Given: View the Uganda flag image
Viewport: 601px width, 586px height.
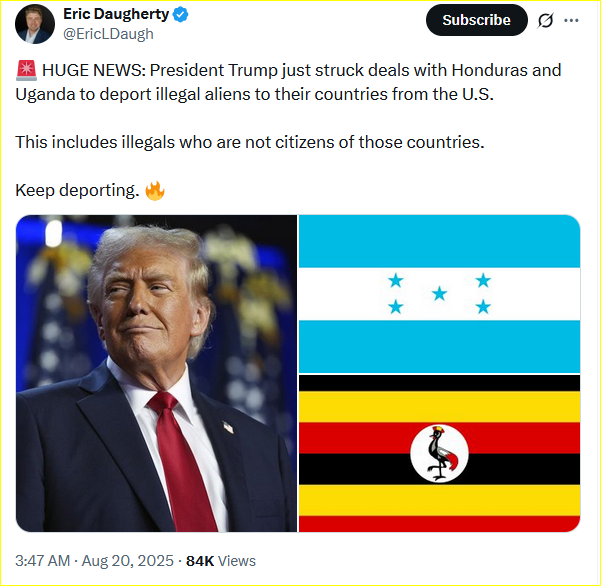Looking at the screenshot, I should click(x=439, y=453).
